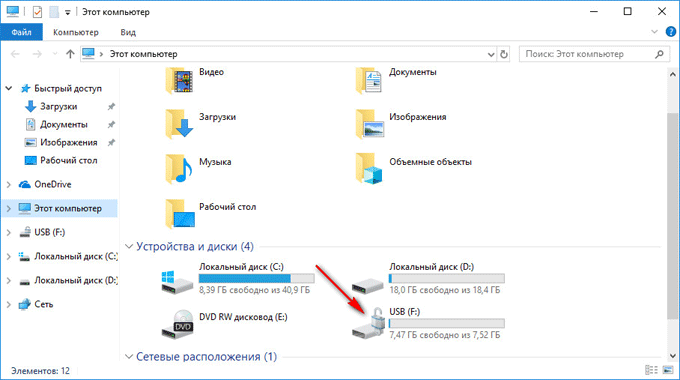Screen dimensions: 680x380
Task: Open the Компьютер ribbon tab
Action: 76,32
